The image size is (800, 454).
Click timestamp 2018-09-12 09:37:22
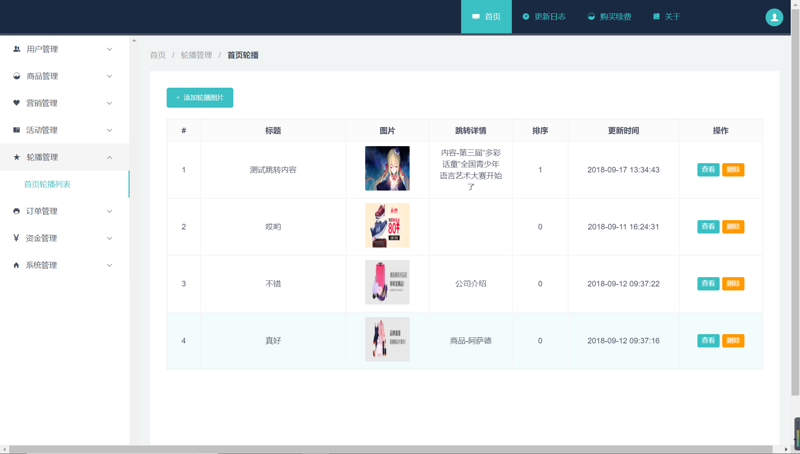tap(623, 284)
